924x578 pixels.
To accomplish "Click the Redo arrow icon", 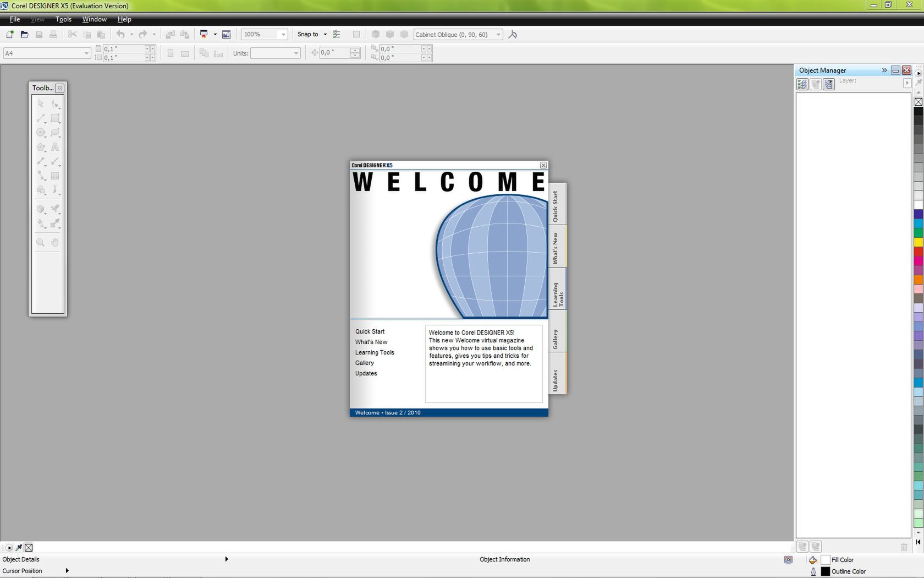I will (143, 34).
